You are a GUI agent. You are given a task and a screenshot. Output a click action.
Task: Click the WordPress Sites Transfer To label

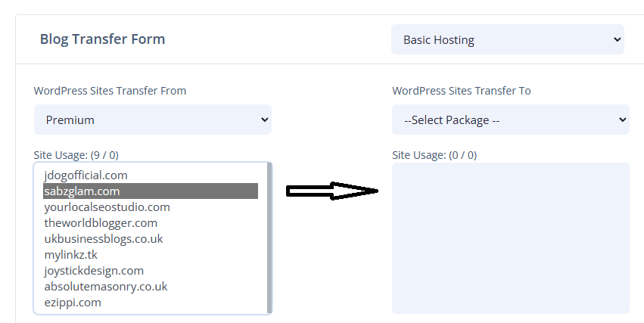tap(461, 91)
